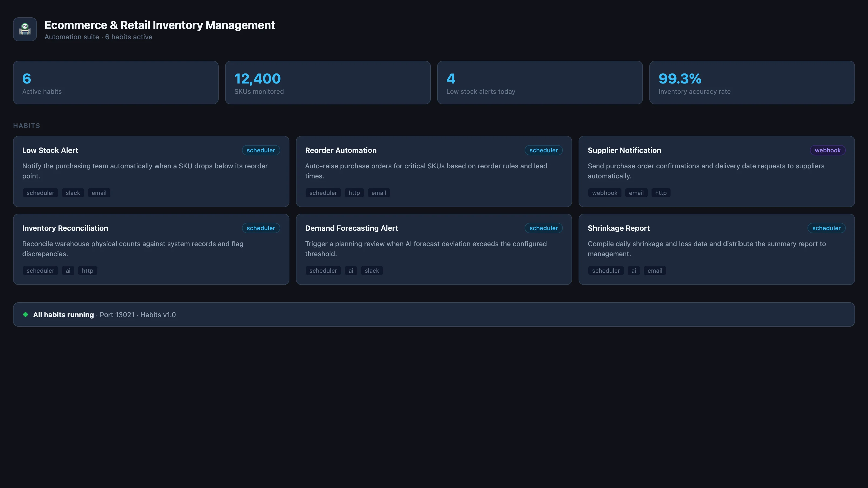Select email tag in Reorder Automation
This screenshot has width=868, height=488.
(379, 193)
